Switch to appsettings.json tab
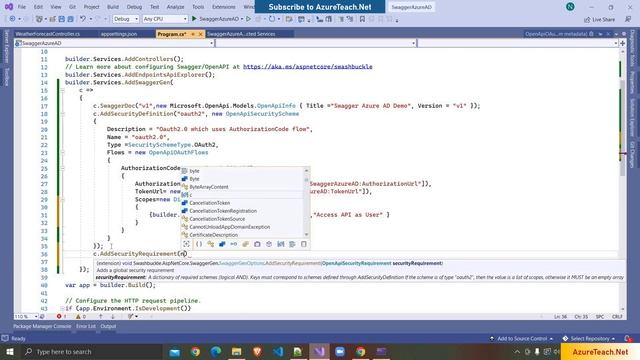Screen dimensions: 640x360 coord(119,34)
